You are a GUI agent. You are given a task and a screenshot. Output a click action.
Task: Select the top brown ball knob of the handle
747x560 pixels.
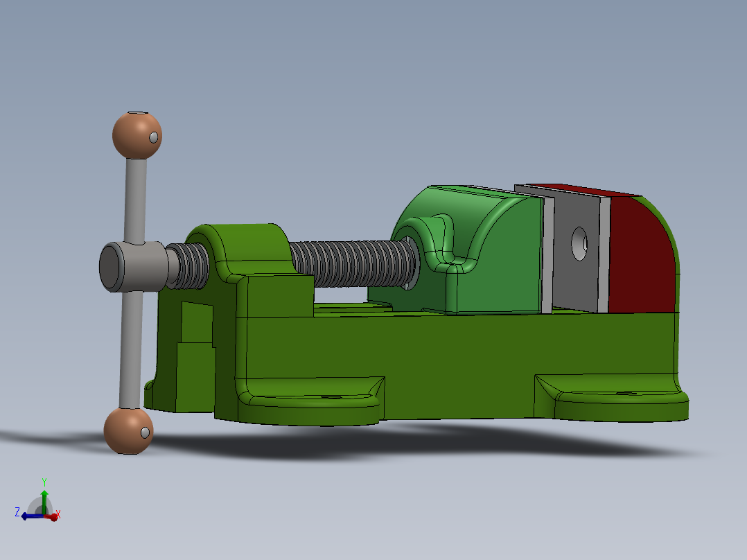[x=137, y=135]
